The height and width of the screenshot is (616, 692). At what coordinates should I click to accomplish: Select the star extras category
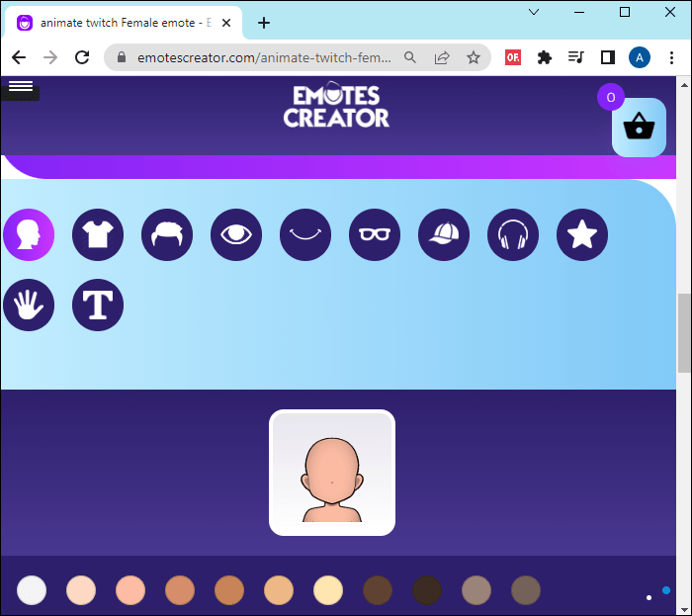(x=582, y=234)
